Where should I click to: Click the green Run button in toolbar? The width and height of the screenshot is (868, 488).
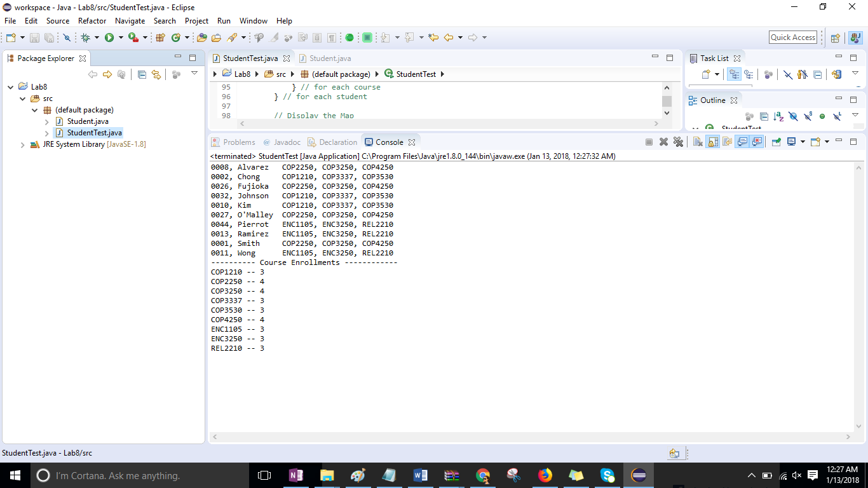(x=109, y=37)
